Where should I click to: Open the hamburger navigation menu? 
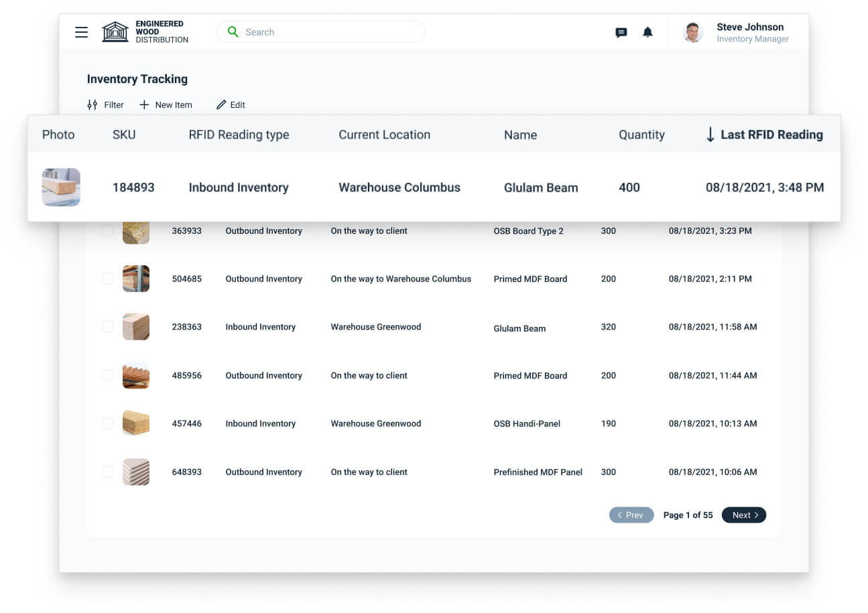[81, 32]
